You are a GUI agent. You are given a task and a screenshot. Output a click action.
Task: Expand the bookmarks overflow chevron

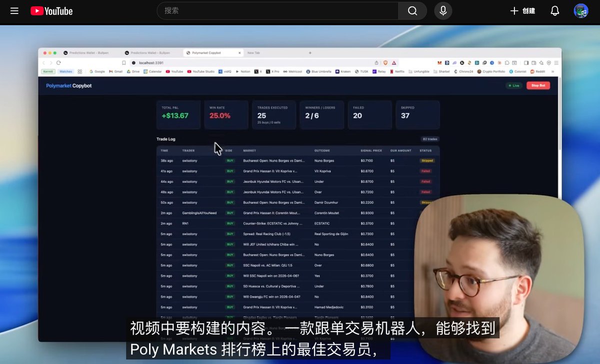[553, 71]
